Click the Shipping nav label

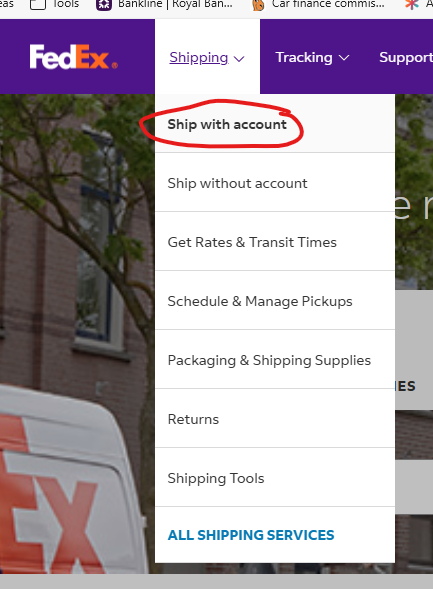pyautogui.click(x=199, y=58)
